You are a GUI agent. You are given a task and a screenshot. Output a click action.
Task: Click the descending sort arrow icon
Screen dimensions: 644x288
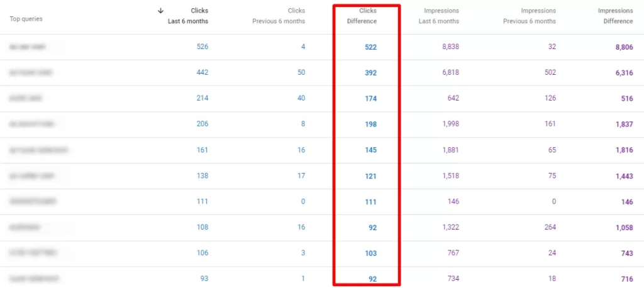tap(161, 11)
